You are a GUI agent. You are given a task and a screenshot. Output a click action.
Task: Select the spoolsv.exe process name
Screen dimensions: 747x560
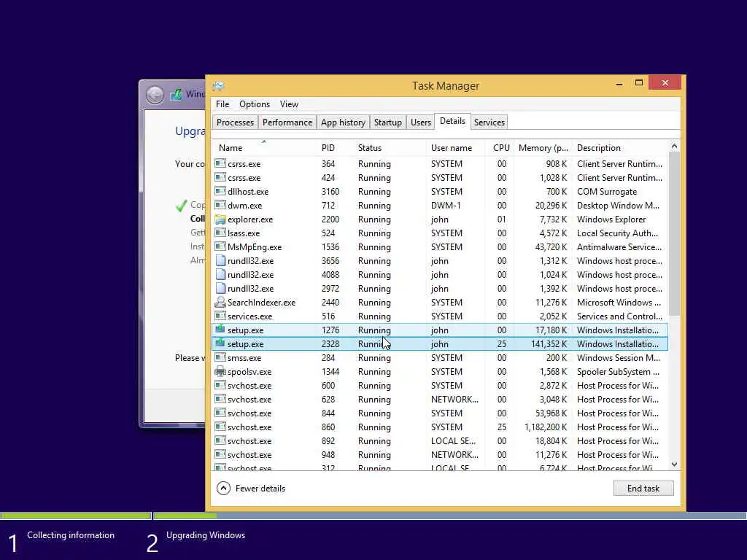point(249,372)
